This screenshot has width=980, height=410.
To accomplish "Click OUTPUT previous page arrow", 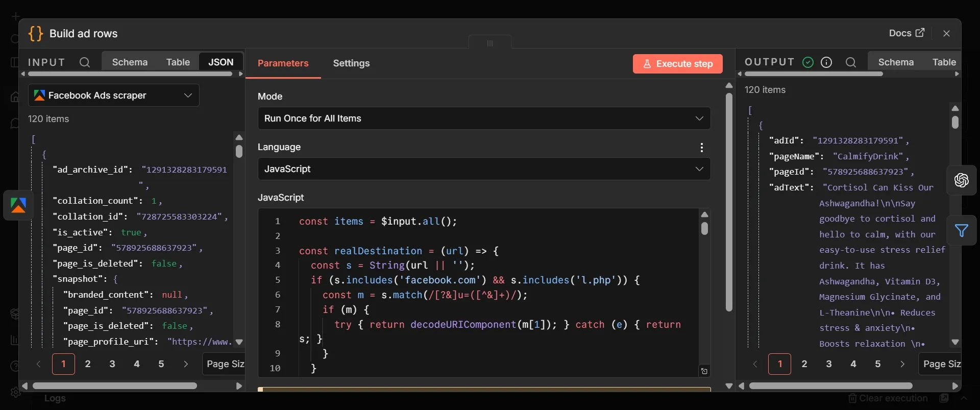I will point(755,364).
